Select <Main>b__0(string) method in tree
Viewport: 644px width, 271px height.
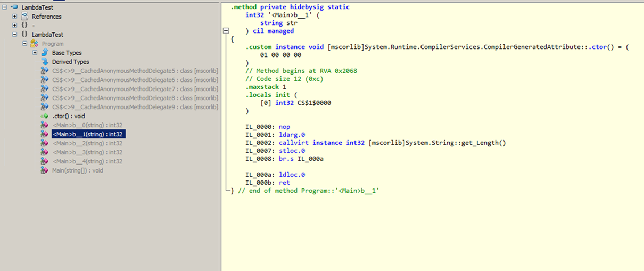(87, 125)
